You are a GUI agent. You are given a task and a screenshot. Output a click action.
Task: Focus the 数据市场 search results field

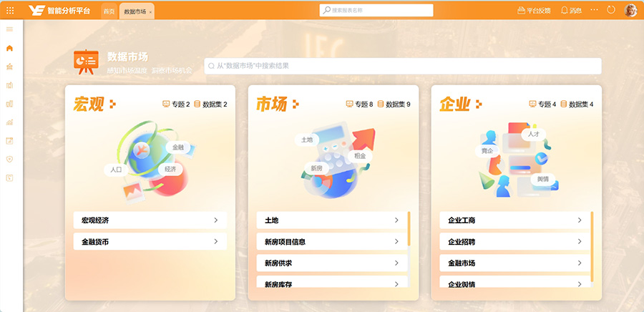pos(403,66)
